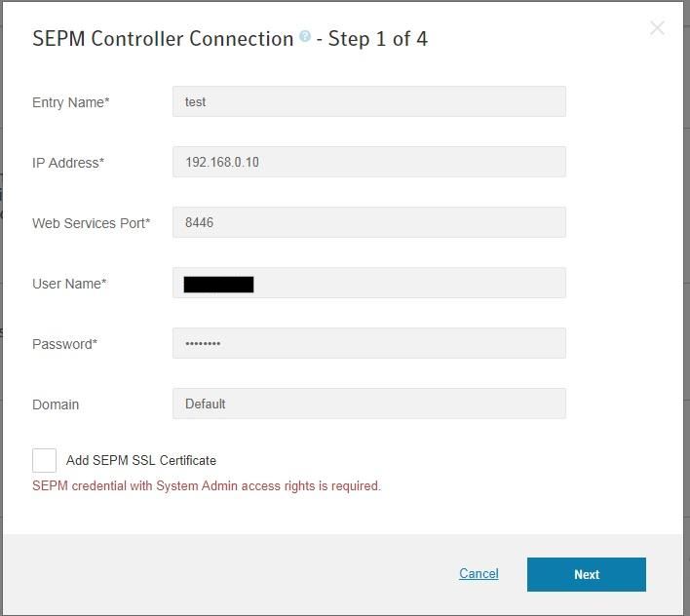
Task: Click the Entry Name* label
Action: [x=71, y=102]
